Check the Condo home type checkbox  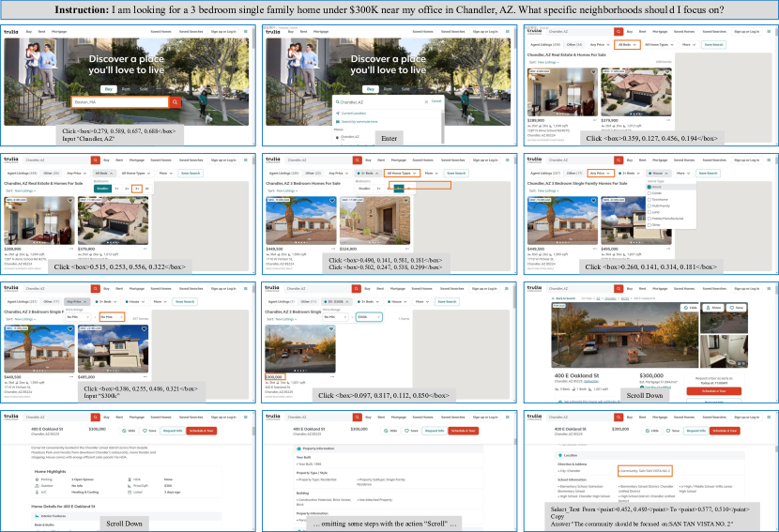pyautogui.click(x=649, y=193)
